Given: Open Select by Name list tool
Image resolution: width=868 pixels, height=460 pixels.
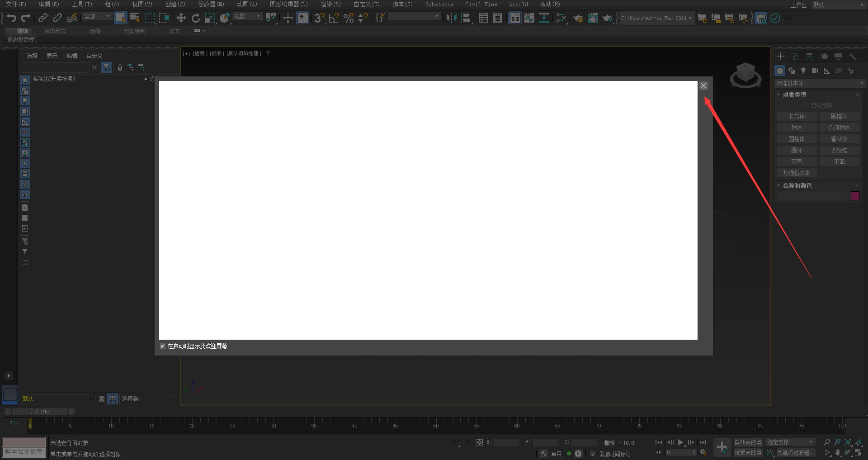Looking at the screenshot, I should point(135,18).
